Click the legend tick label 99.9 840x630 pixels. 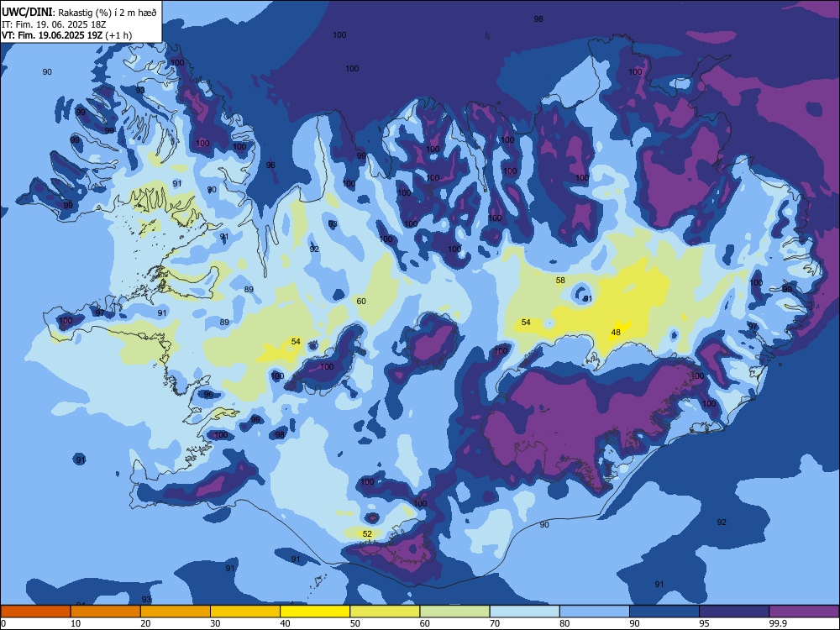coord(777,623)
